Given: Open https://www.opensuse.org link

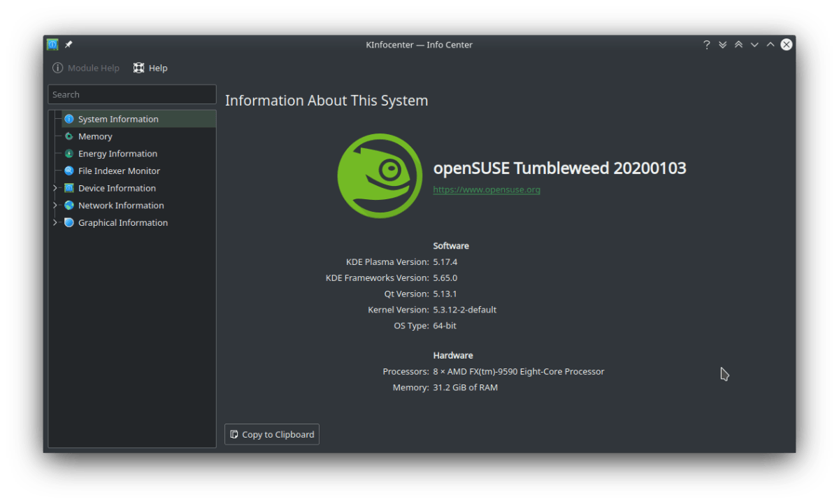Looking at the screenshot, I should point(487,189).
